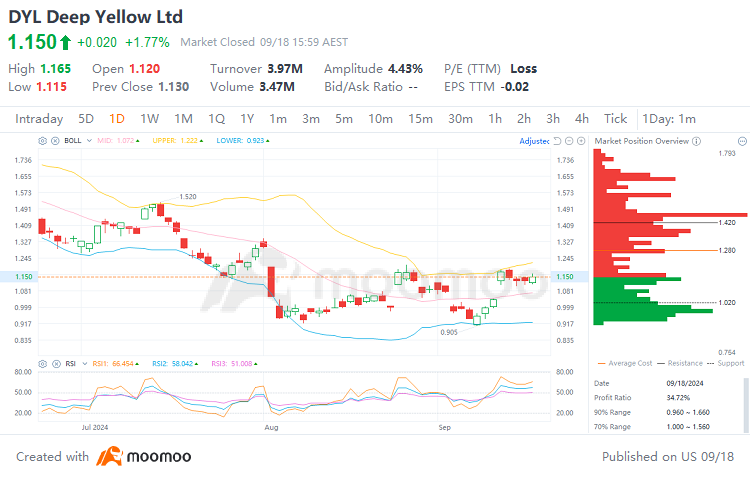Click the Prev Close 1.130 value

[174, 87]
